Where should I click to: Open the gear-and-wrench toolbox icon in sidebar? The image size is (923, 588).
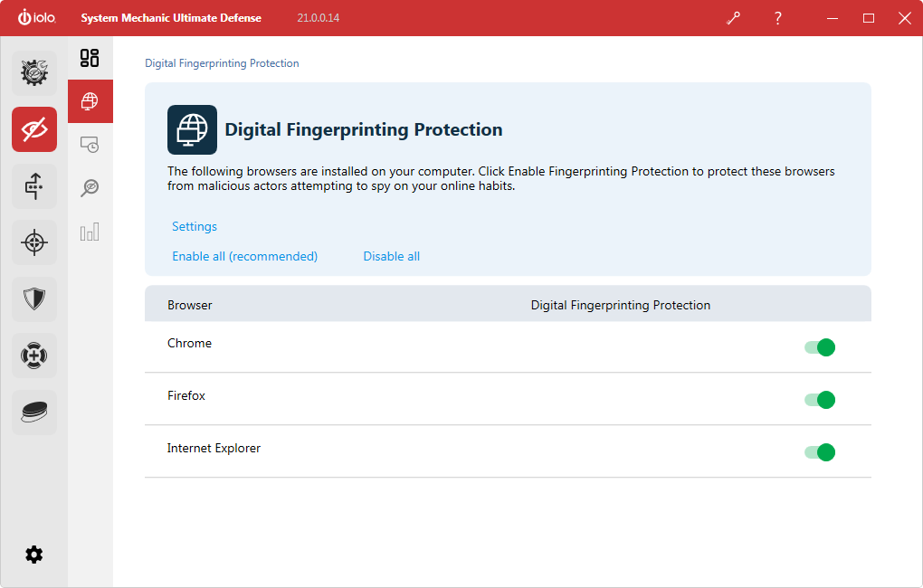tap(34, 73)
